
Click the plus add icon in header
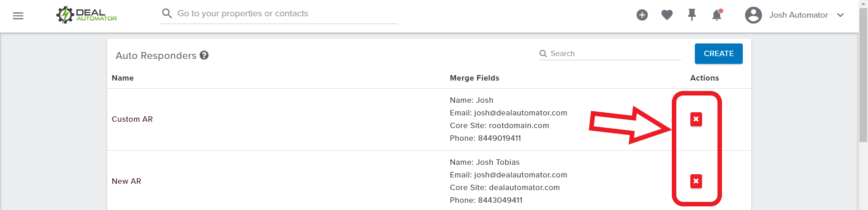[642, 15]
